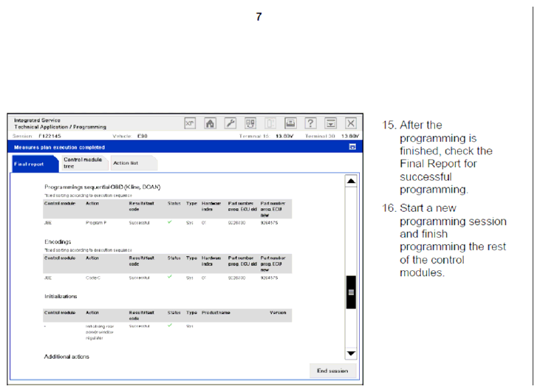Screen dimensions: 540x392
Task: Click the Initializations table Action column header
Action: (x=92, y=312)
